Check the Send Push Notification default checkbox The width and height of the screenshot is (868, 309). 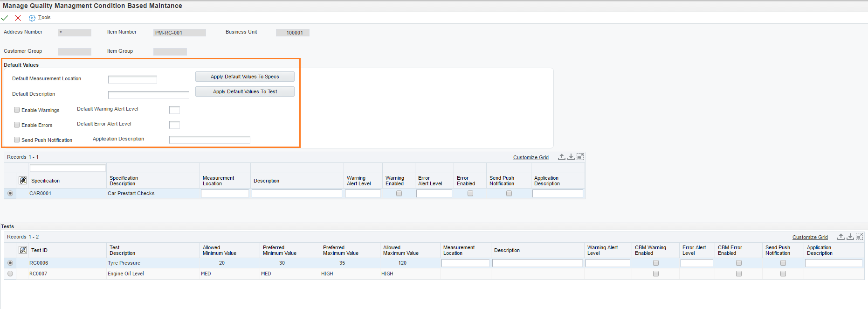point(17,140)
